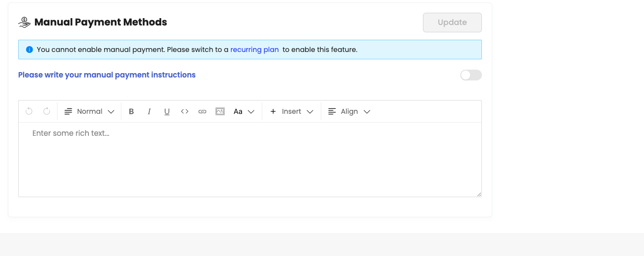Click the manual payment instructions label

(107, 75)
